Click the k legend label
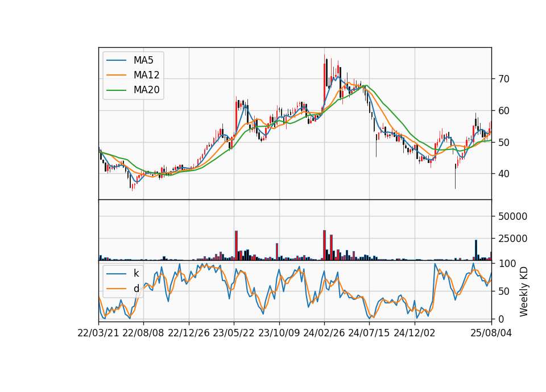The height and width of the screenshot is (392, 546). pyautogui.click(x=136, y=273)
